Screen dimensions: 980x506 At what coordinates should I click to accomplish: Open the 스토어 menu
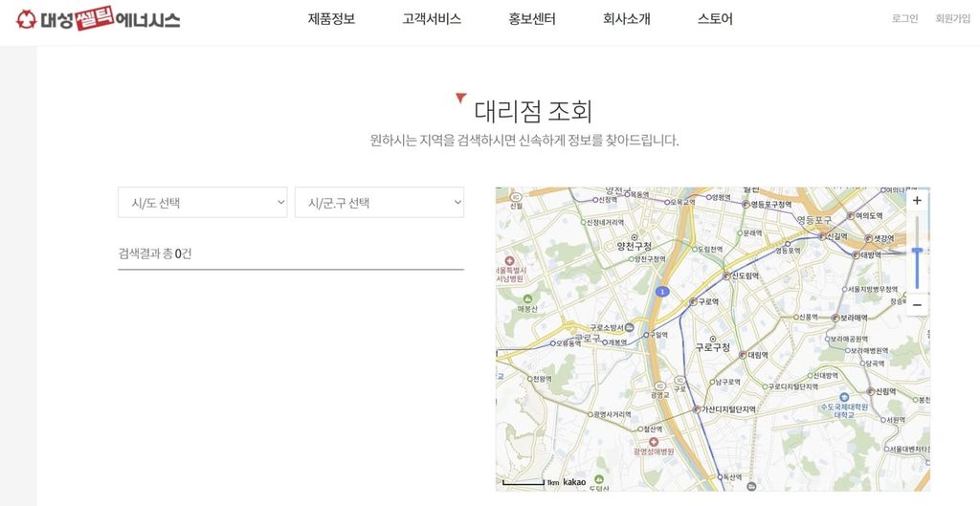(715, 19)
